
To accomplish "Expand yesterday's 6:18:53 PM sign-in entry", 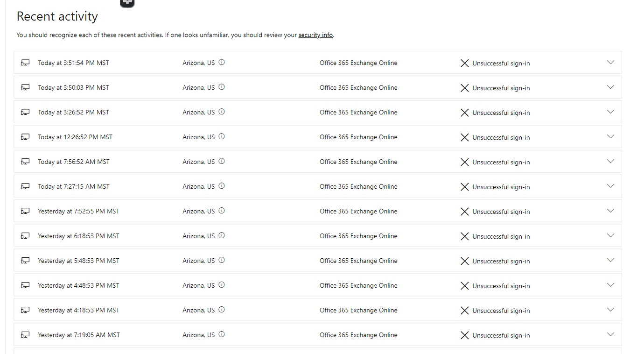I will [x=610, y=235].
